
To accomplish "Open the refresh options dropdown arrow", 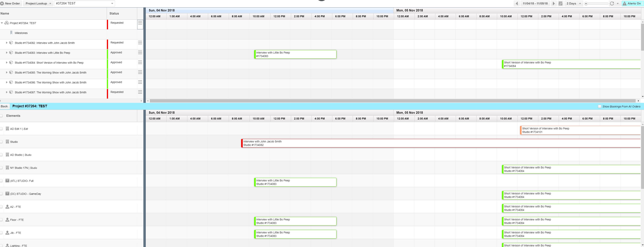I will tap(618, 3).
